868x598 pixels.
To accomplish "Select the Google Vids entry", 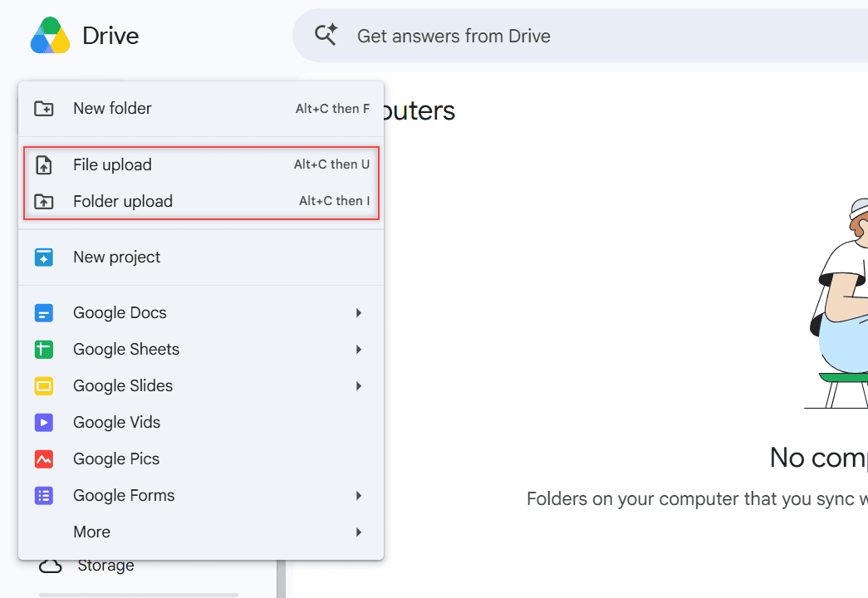I will [201, 423].
